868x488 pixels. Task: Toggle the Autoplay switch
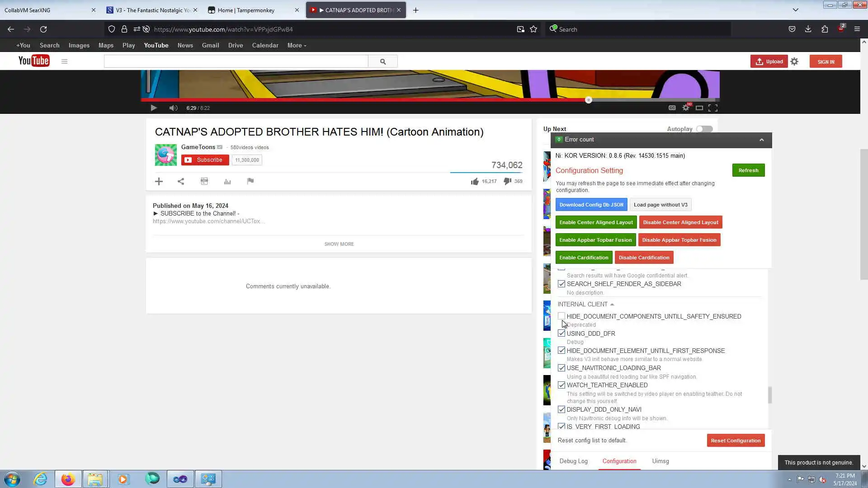point(704,129)
